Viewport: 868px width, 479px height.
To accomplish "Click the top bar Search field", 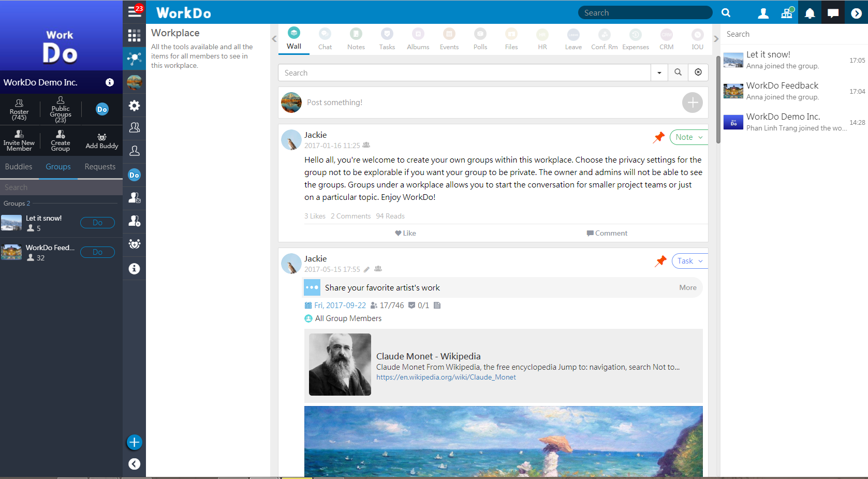I will (645, 12).
